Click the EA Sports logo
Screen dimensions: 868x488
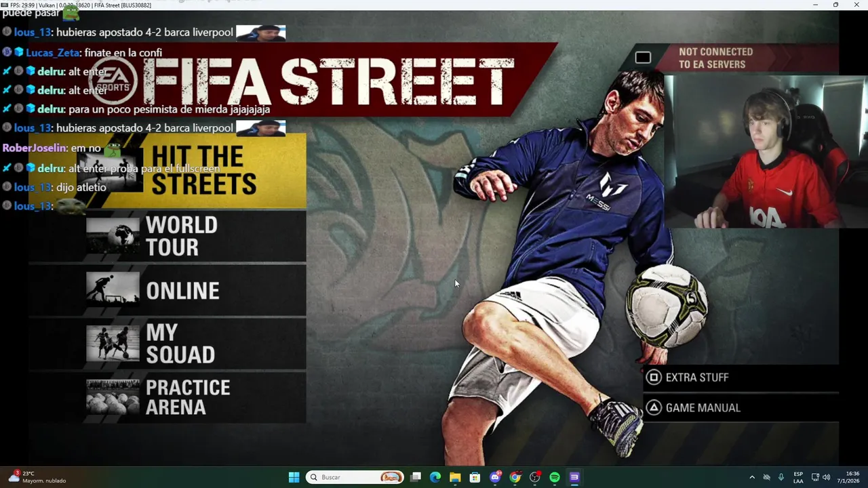[113, 81]
